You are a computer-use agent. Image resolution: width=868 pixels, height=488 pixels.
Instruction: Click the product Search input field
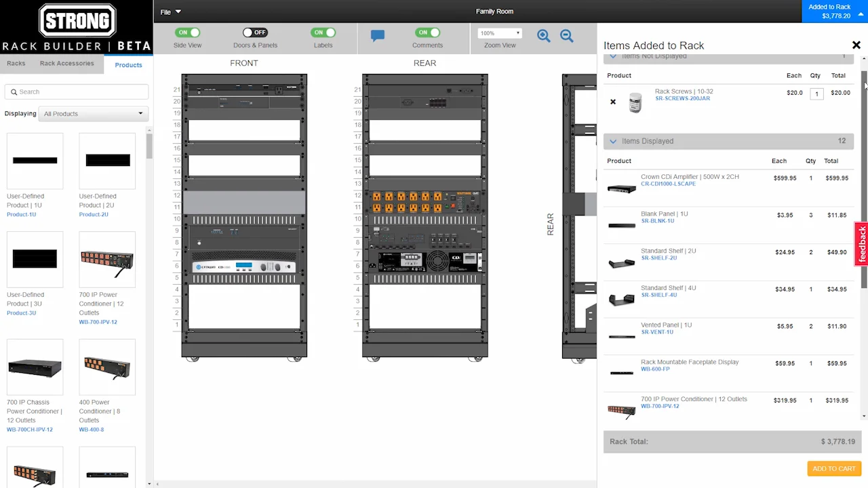(76, 91)
